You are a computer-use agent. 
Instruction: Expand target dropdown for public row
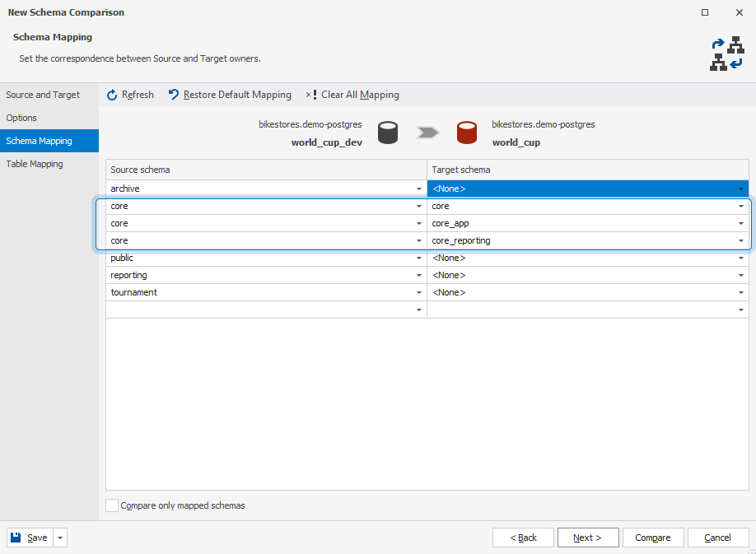click(x=741, y=258)
